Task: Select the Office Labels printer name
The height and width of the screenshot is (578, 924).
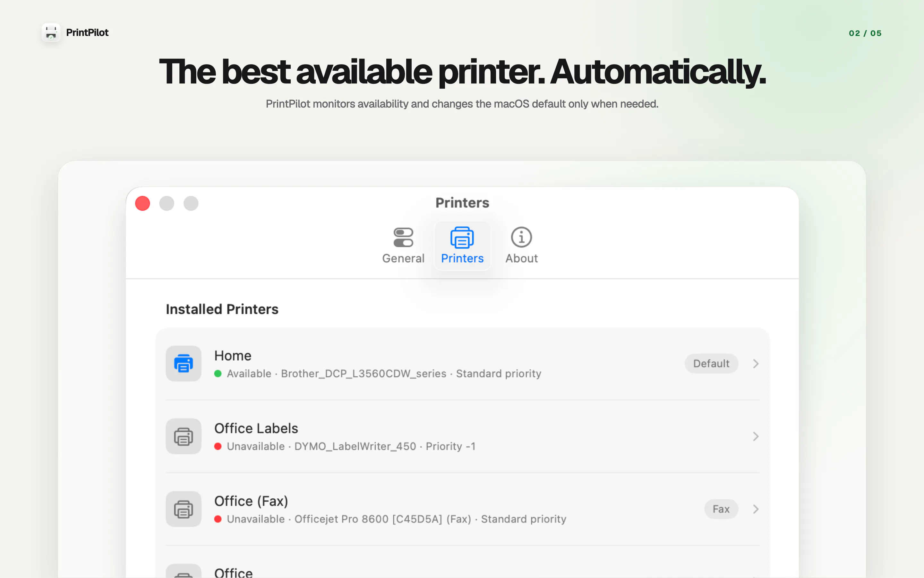Action: point(256,428)
